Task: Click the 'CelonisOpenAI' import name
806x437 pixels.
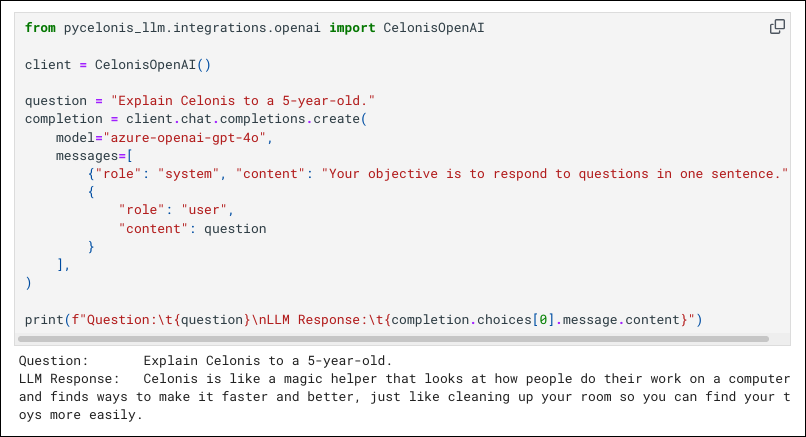Action: coord(433,28)
